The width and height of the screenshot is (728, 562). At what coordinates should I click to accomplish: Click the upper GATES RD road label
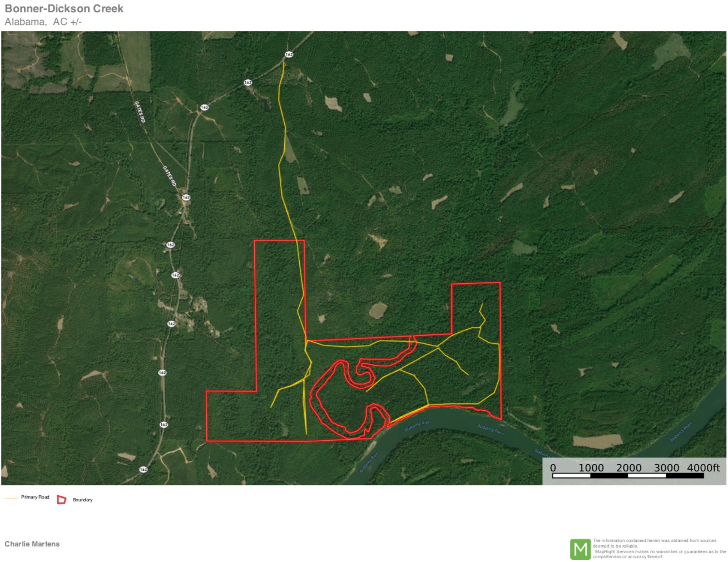click(x=140, y=112)
